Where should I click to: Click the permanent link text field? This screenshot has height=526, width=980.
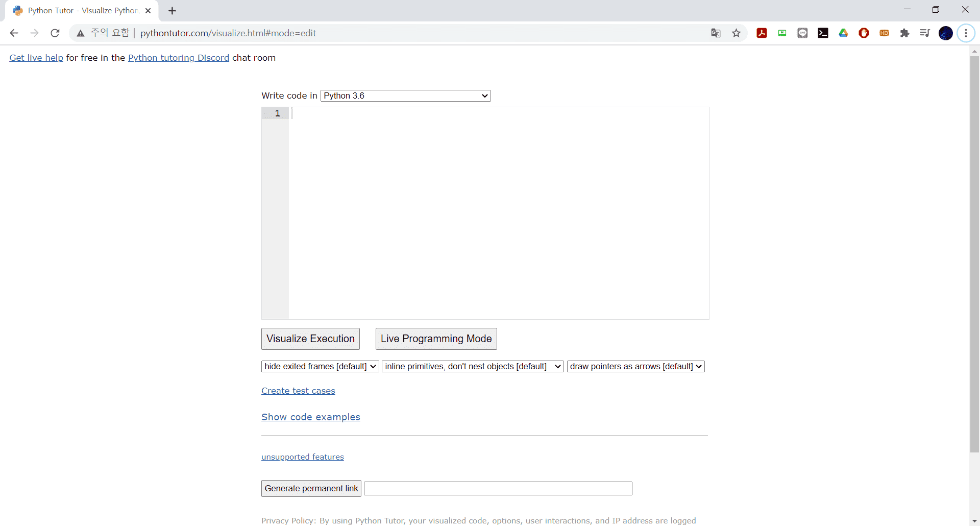[498, 489]
